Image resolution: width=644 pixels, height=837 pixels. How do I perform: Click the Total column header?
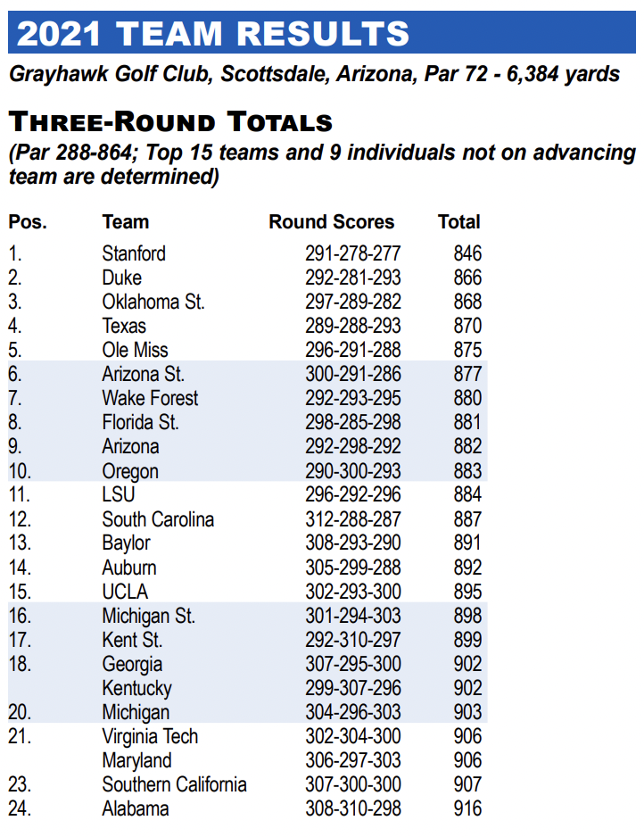coord(459,222)
